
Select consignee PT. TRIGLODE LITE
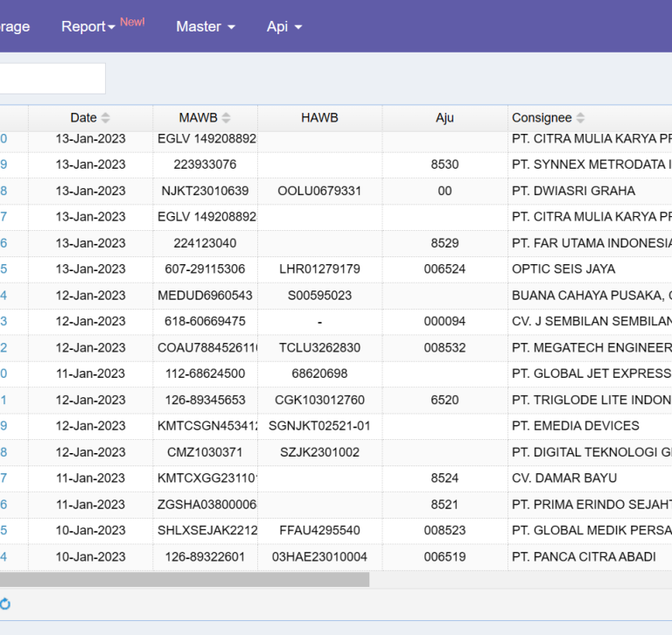pos(591,400)
